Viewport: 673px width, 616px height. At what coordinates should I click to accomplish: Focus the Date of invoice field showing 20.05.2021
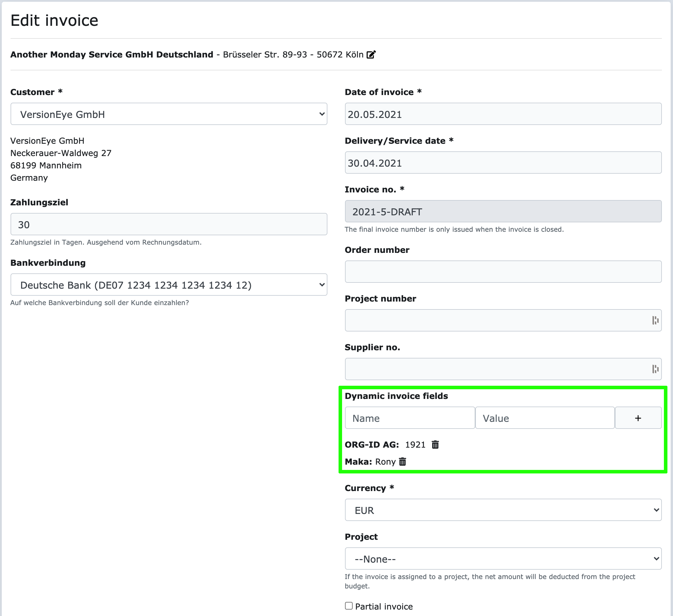coord(503,114)
